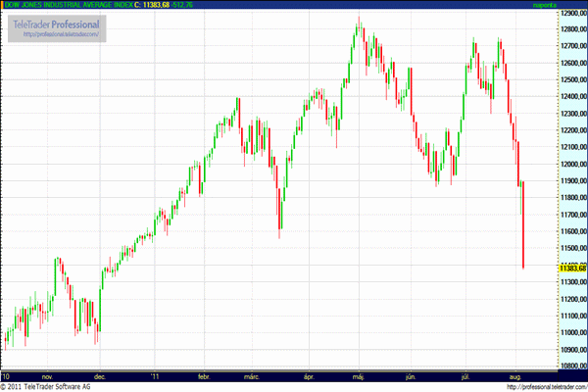
Task: Click the large red final candle in August
Action: click(x=524, y=225)
